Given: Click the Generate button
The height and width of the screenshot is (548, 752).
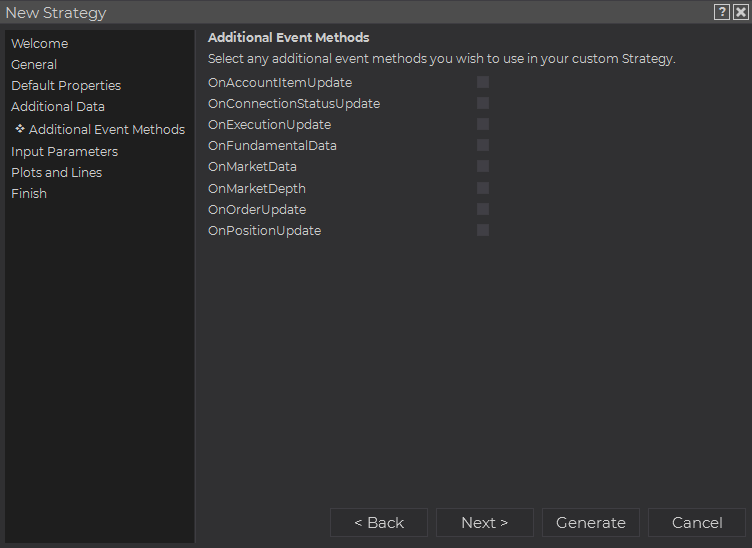Looking at the screenshot, I should coord(591,523).
